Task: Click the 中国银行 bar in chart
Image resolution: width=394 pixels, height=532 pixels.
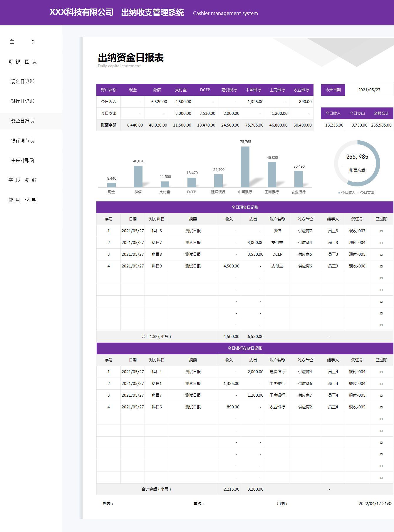Action: [x=245, y=167]
